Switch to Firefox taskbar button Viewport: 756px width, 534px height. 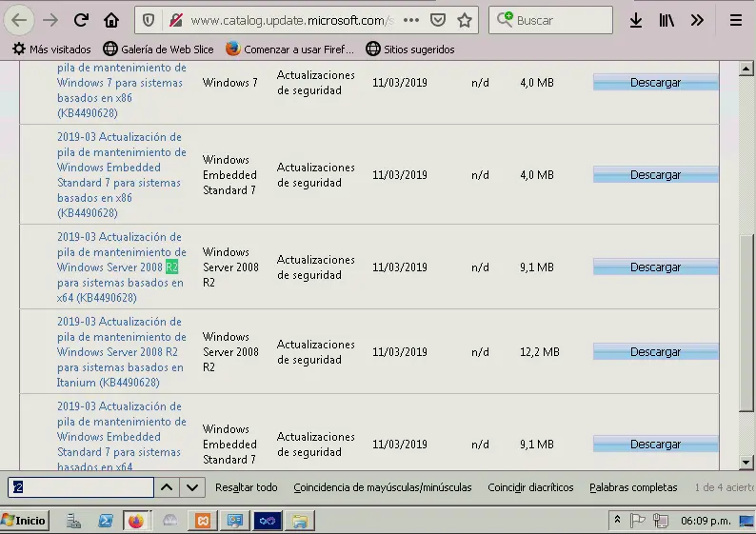[136, 521]
